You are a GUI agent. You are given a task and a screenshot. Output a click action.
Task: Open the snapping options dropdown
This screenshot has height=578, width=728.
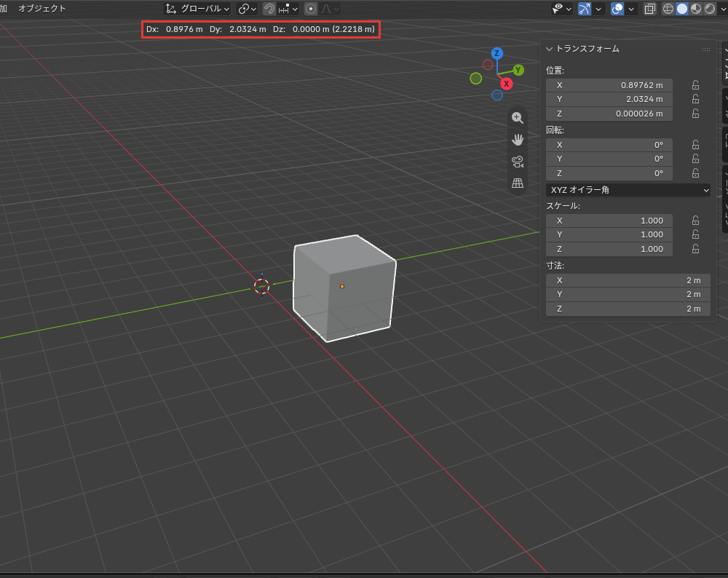point(288,9)
